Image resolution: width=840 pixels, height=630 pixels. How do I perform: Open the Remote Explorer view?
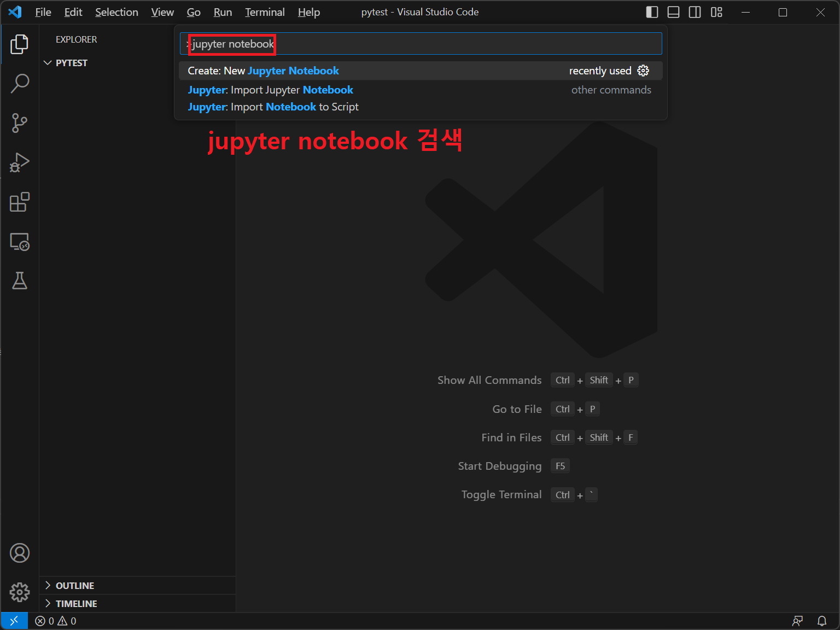[x=20, y=242]
